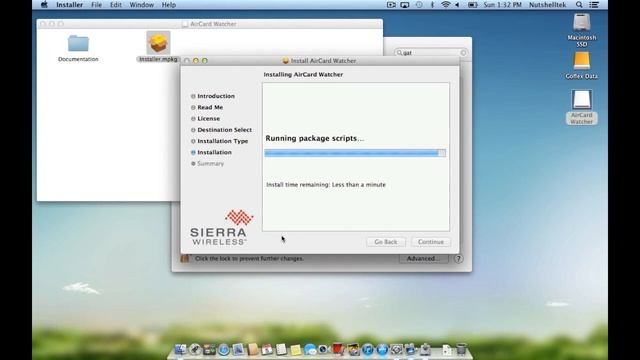Launch Photo Booth red curtain icon in Dock
The height and width of the screenshot is (360, 640).
338,349
